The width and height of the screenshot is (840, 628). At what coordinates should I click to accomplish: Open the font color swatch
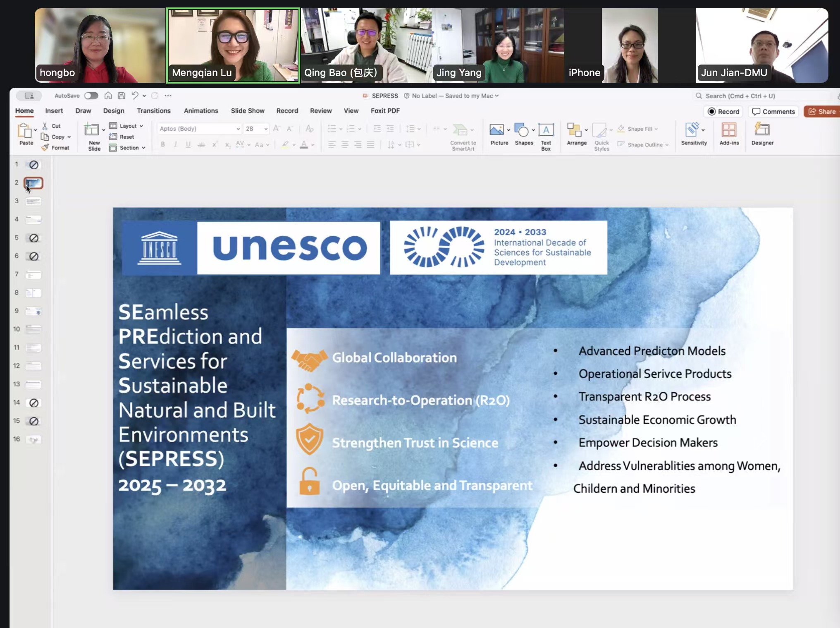(x=305, y=144)
